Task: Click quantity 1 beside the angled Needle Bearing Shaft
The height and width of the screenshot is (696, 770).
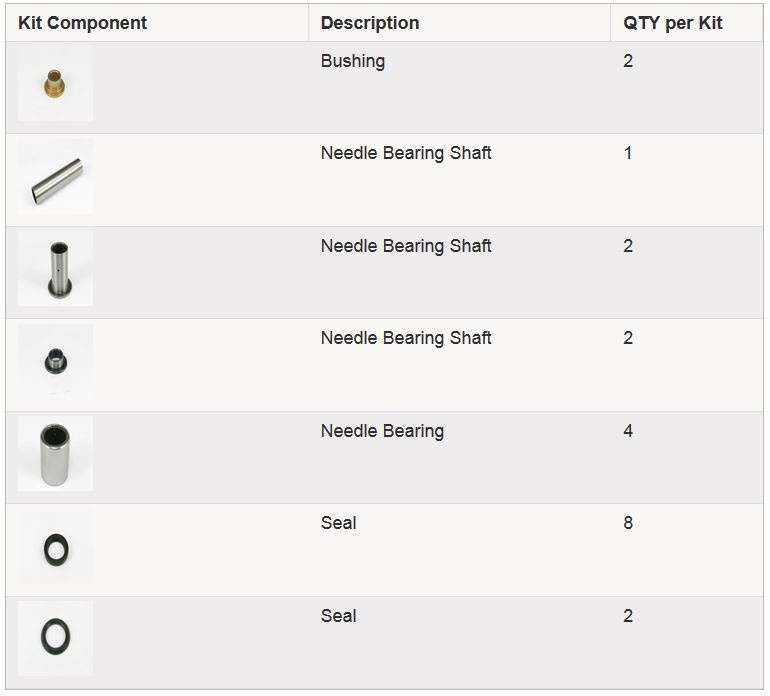Action: [x=628, y=153]
